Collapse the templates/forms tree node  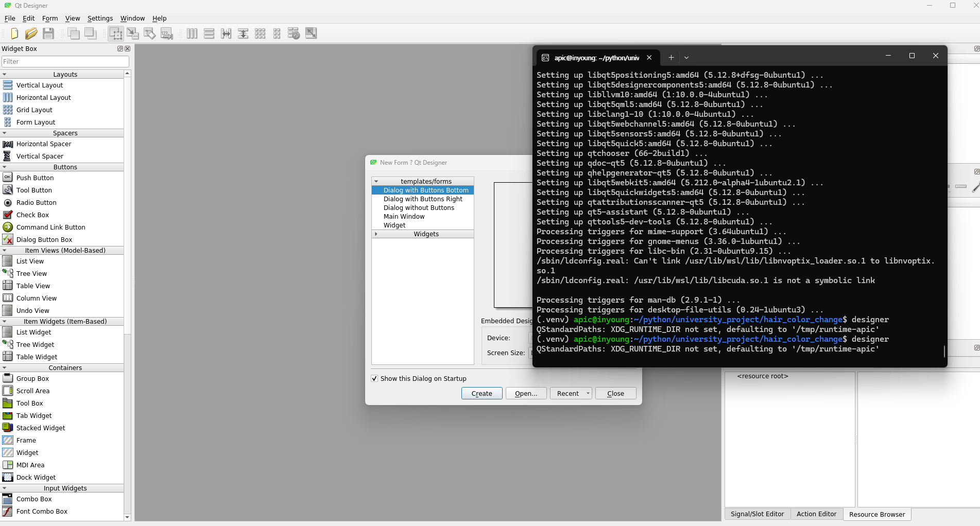coord(376,181)
